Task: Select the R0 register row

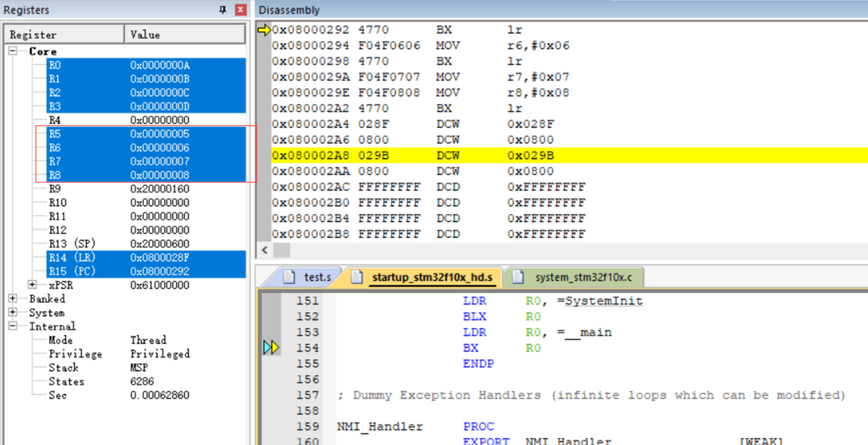Action: pyautogui.click(x=146, y=65)
